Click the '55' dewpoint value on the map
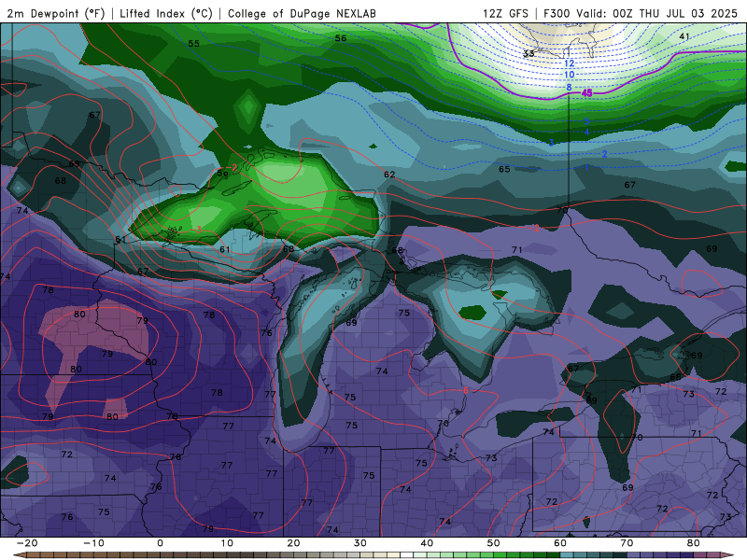747x560 pixels. point(193,43)
